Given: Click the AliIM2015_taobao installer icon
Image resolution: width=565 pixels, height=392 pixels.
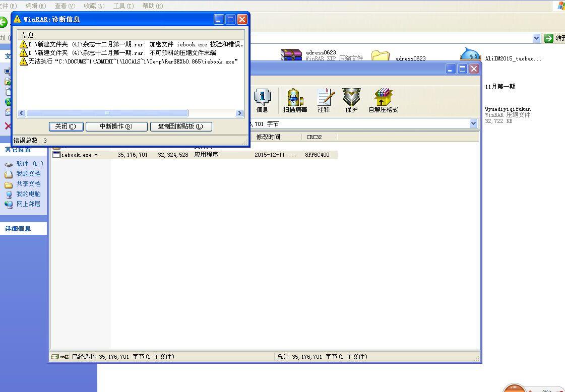Looking at the screenshot, I should (470, 54).
